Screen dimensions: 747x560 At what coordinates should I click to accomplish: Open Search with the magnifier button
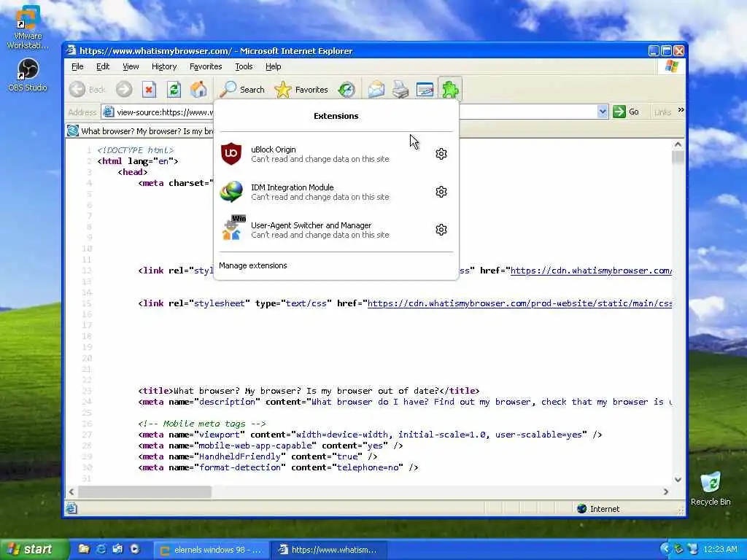(x=242, y=90)
